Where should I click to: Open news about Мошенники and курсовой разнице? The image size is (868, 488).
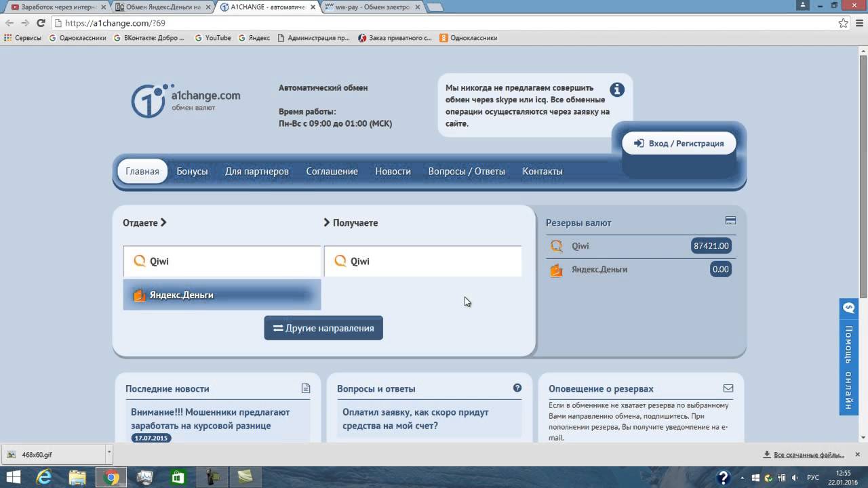[x=210, y=419]
